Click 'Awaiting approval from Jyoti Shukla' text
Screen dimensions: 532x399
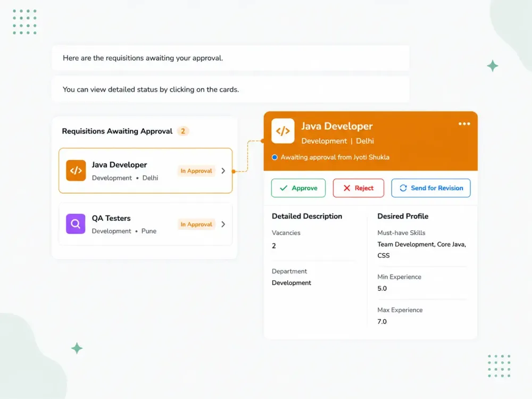(335, 157)
